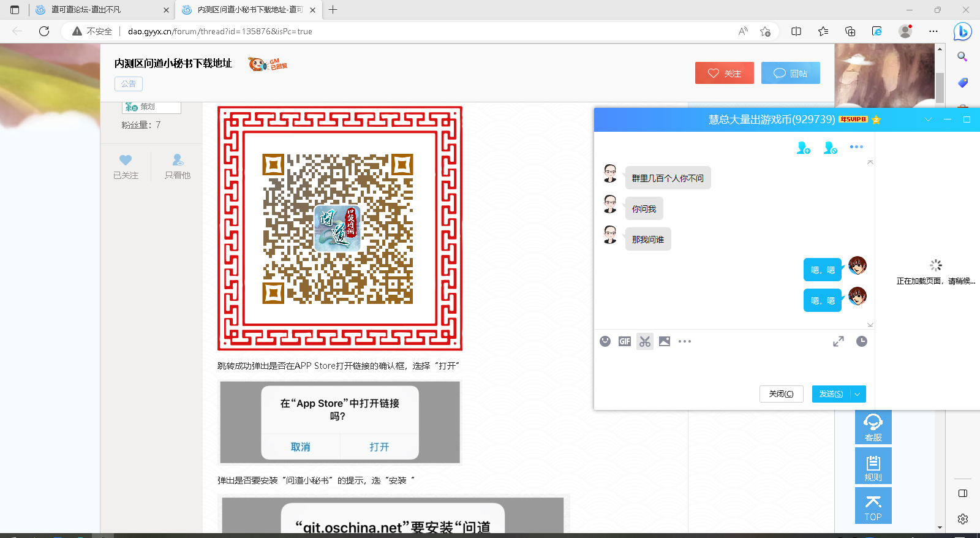Open a new browser tab
The image size is (980, 538).
coord(333,10)
